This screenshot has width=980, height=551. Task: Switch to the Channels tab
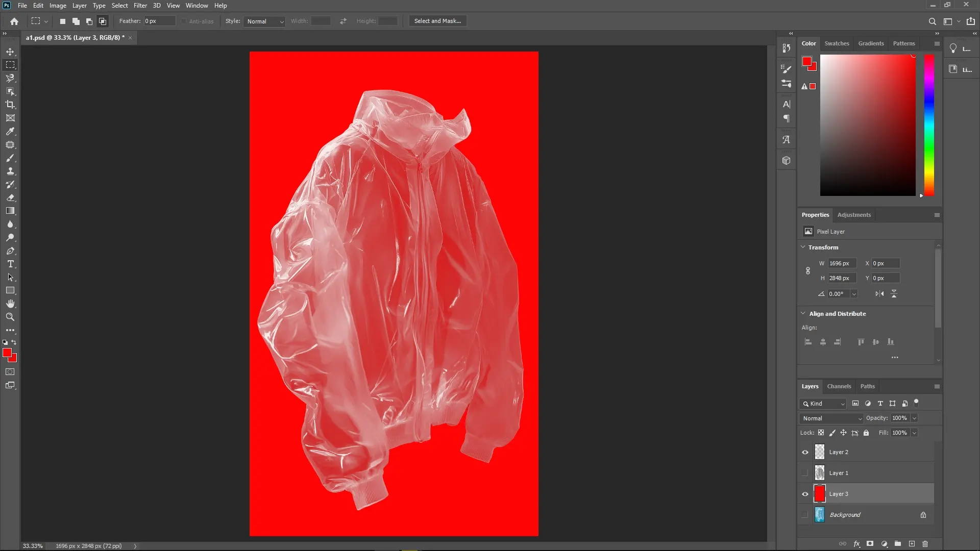pos(839,386)
